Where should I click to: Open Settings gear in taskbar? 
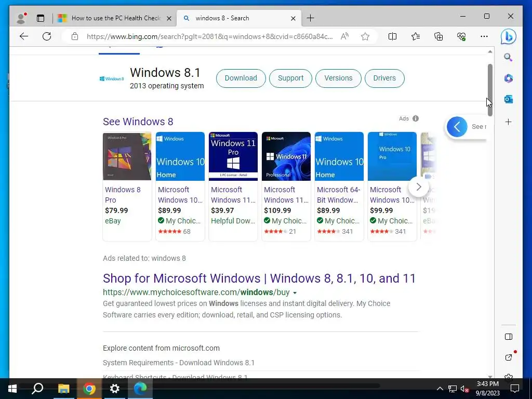(x=115, y=389)
